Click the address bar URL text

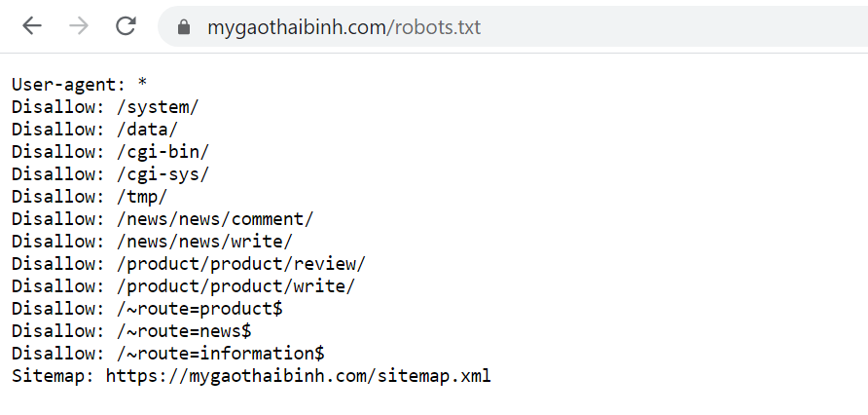pos(344,27)
